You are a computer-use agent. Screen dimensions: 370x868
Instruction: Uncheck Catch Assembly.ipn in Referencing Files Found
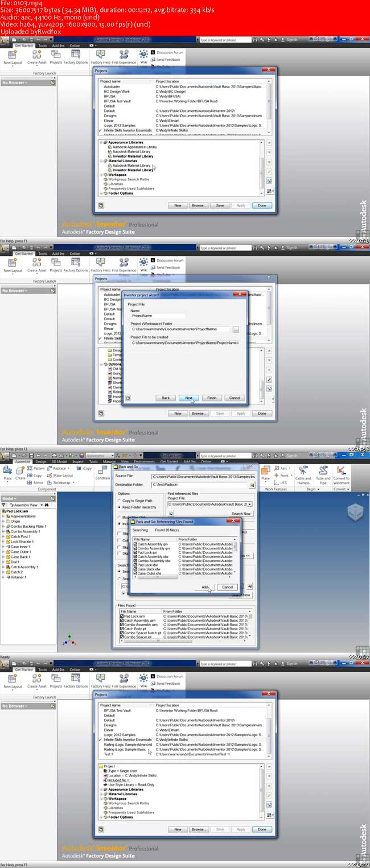pos(135,544)
